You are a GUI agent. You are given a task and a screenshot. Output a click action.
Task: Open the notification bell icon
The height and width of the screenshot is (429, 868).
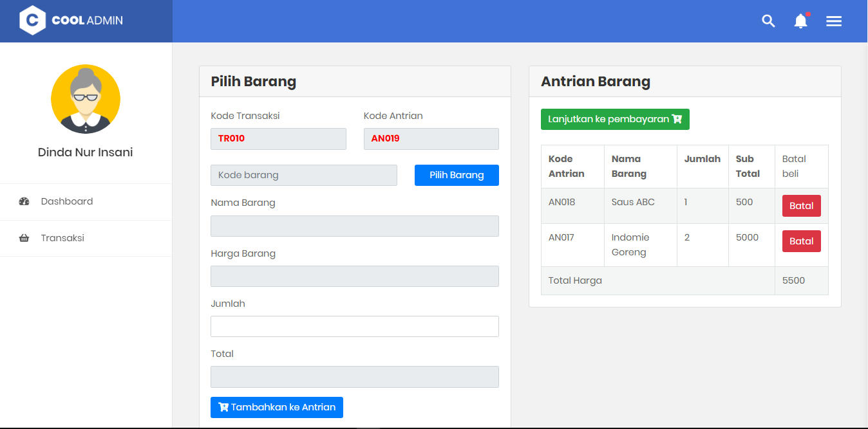click(x=800, y=22)
